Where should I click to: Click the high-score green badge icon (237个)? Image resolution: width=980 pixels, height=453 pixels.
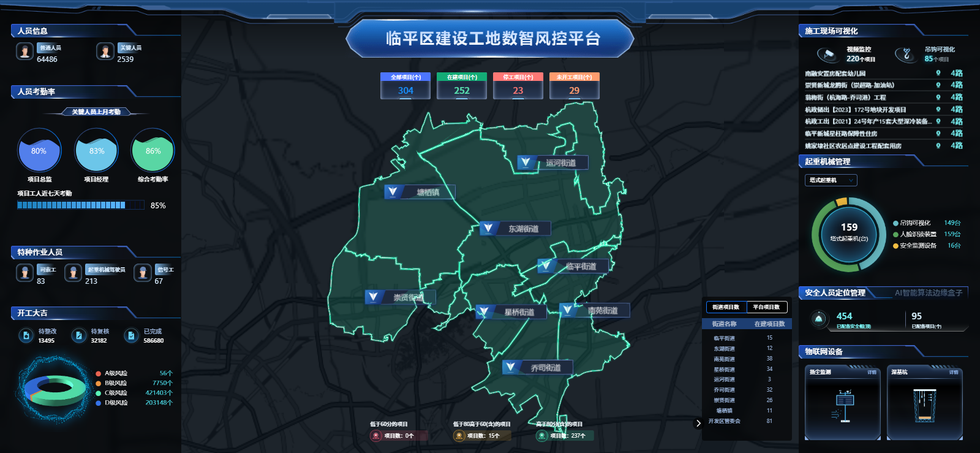tap(541, 436)
